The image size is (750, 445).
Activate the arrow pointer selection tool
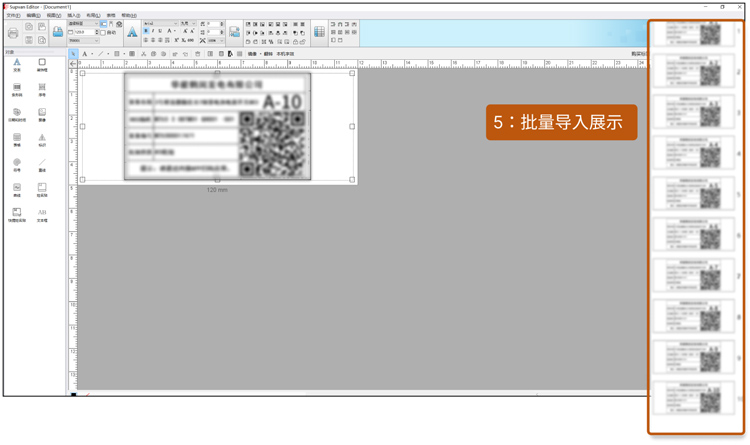73,54
